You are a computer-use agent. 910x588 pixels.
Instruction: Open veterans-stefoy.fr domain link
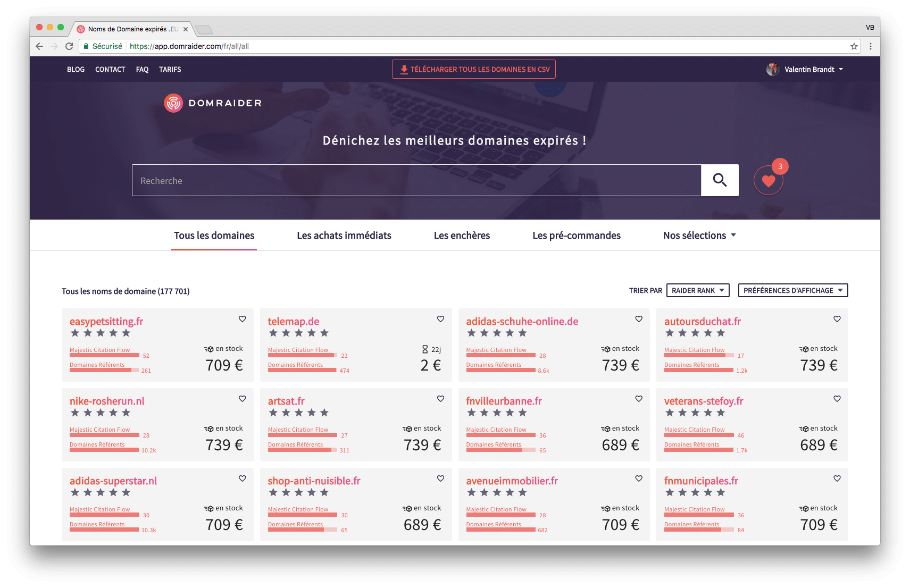pyautogui.click(x=704, y=401)
